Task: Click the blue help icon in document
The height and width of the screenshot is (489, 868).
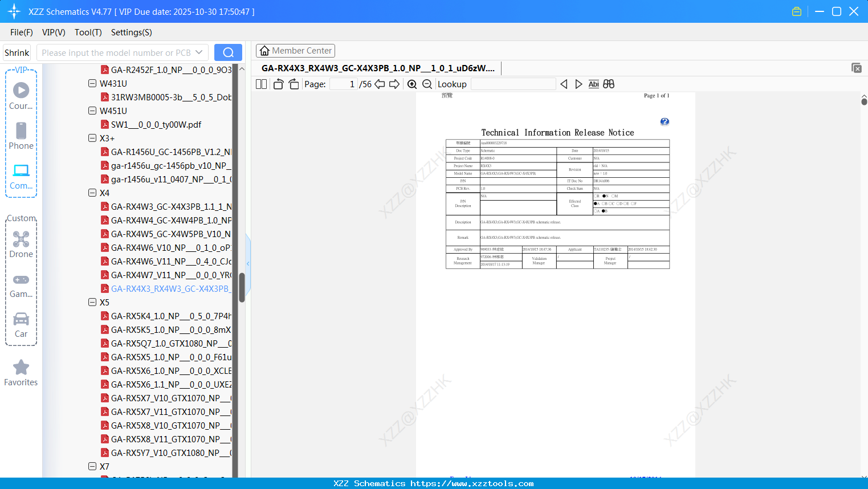Action: click(x=665, y=121)
